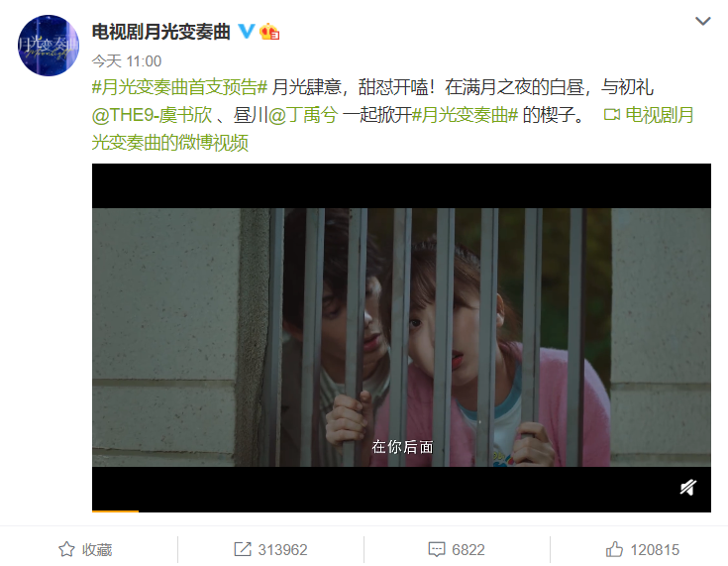Play the video of the trailer

coord(401,337)
